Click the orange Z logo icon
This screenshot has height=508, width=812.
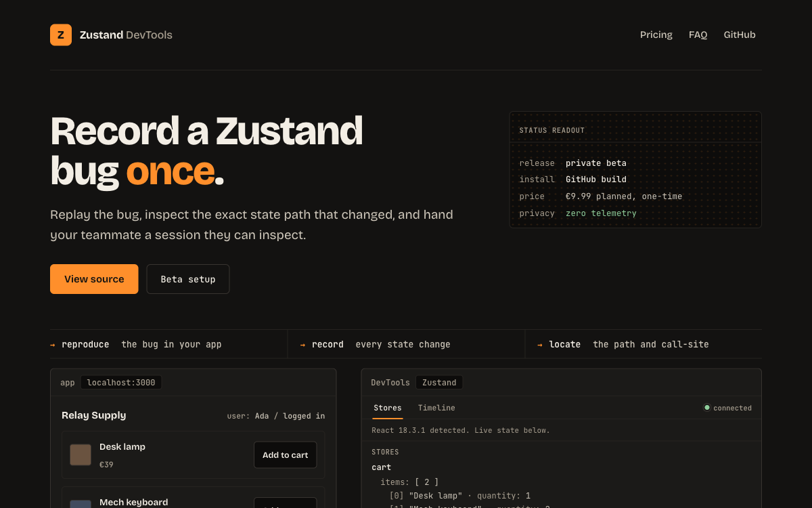point(61,35)
